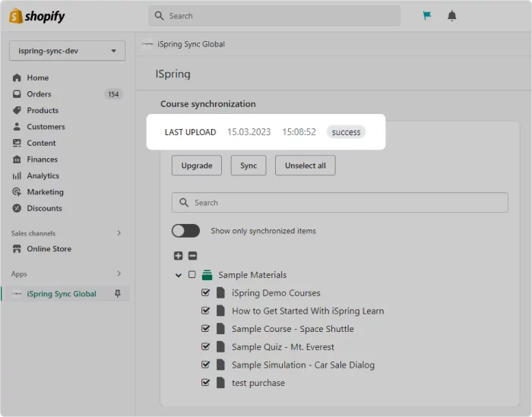Click the expand-all plus icon above the tree
Image resolution: width=532 pixels, height=417 pixels.
coord(178,256)
